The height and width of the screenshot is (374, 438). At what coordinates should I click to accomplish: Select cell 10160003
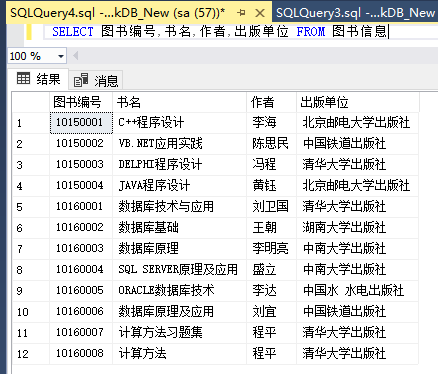point(81,249)
